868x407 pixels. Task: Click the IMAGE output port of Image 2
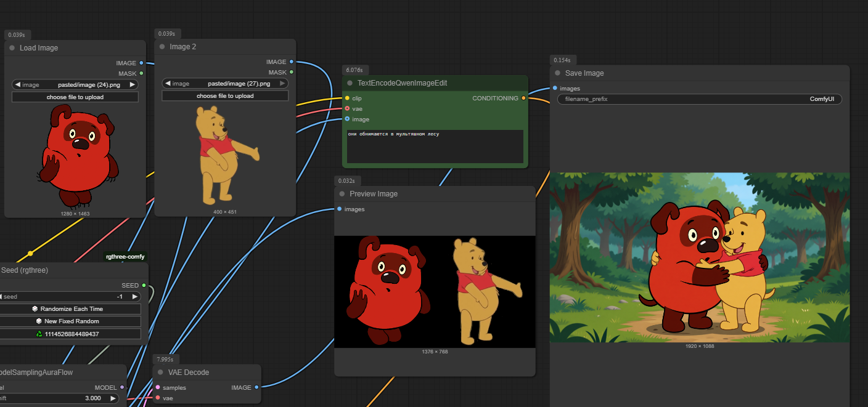[292, 62]
